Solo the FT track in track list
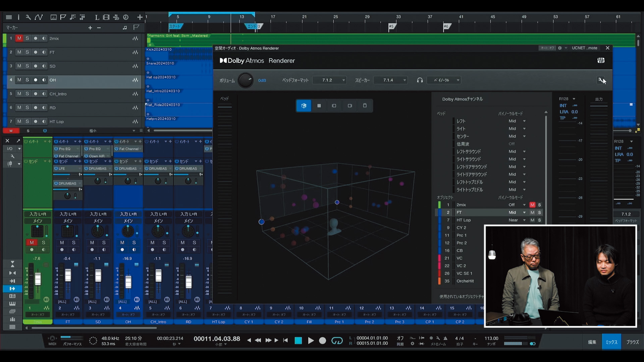644x362 pixels. click(27, 52)
